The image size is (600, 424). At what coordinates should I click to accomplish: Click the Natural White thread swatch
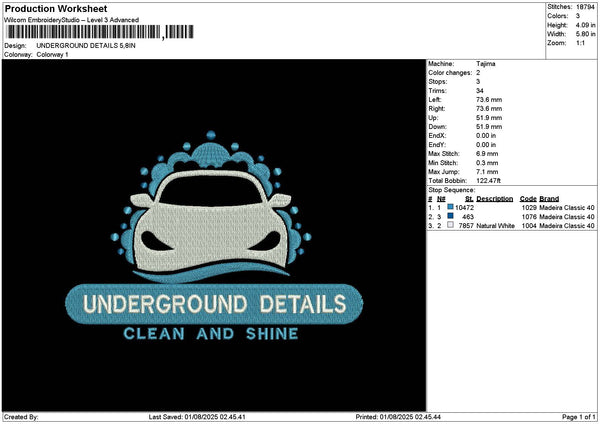coord(451,226)
